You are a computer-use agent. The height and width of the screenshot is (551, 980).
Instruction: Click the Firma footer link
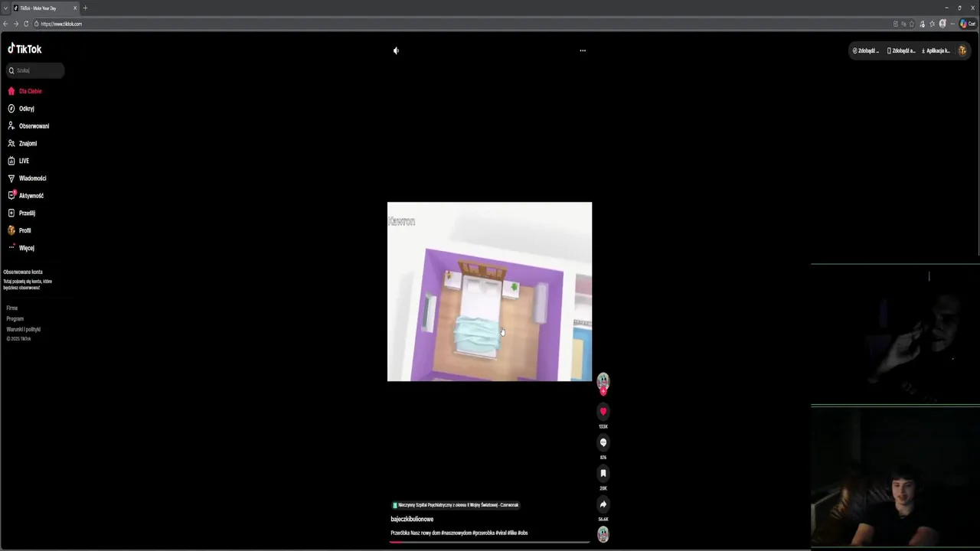coord(12,308)
